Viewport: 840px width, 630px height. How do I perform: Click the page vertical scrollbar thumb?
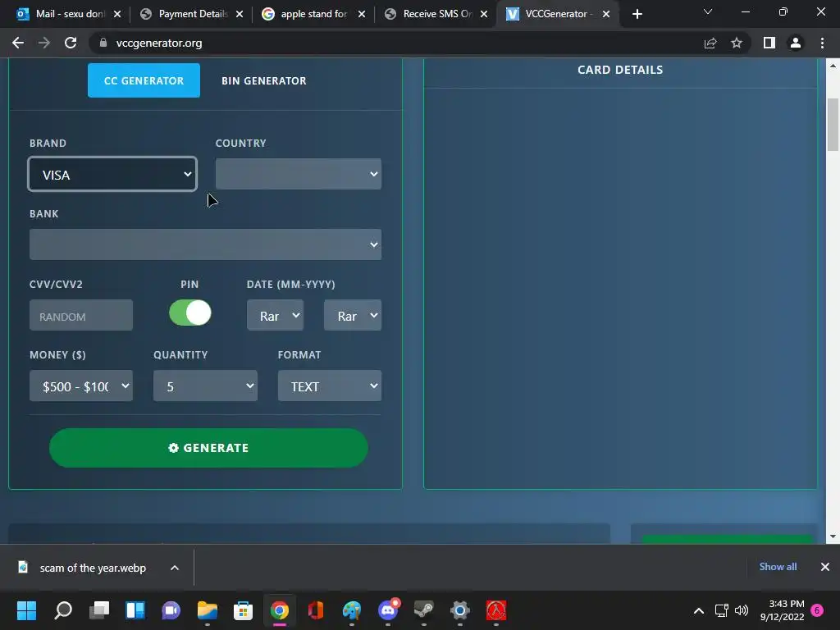coord(833,125)
